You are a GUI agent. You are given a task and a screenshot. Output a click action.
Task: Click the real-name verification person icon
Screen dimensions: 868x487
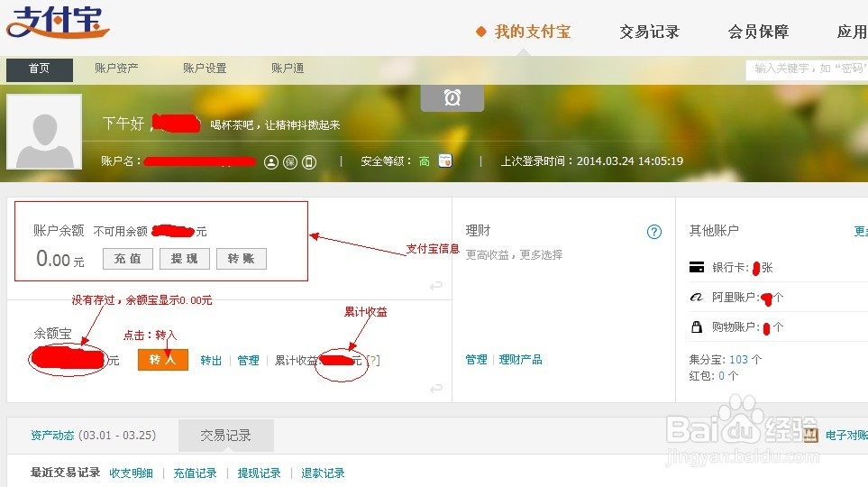pos(270,161)
